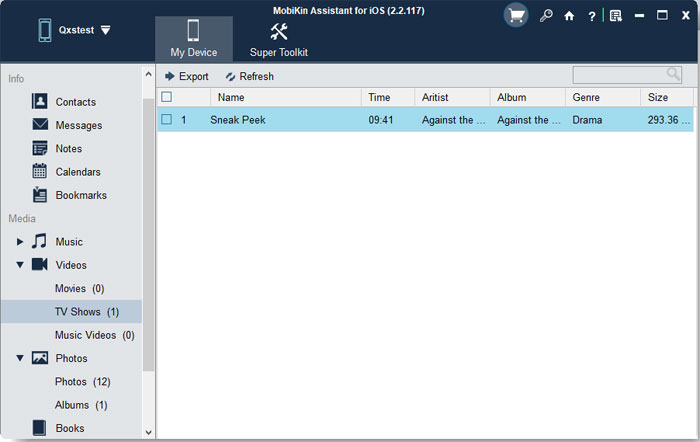Click the home icon in title bar
Image resolution: width=700 pixels, height=442 pixels.
pos(570,16)
